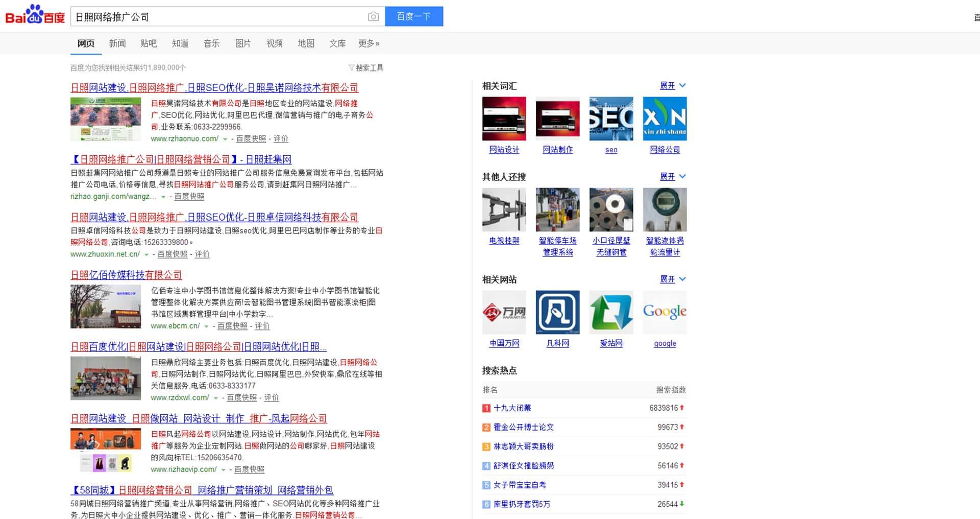Click the Baidu logo
Viewport: 980px width, 519px height.
point(35,15)
